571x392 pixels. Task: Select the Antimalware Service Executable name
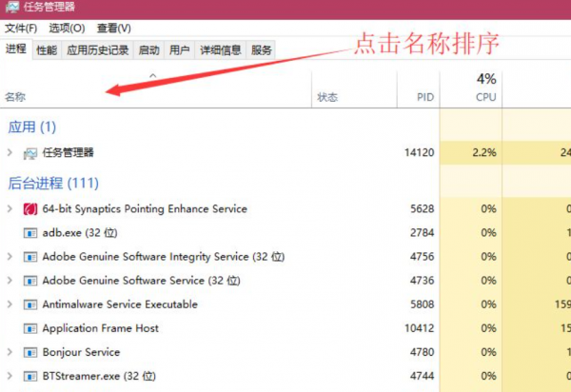(120, 304)
